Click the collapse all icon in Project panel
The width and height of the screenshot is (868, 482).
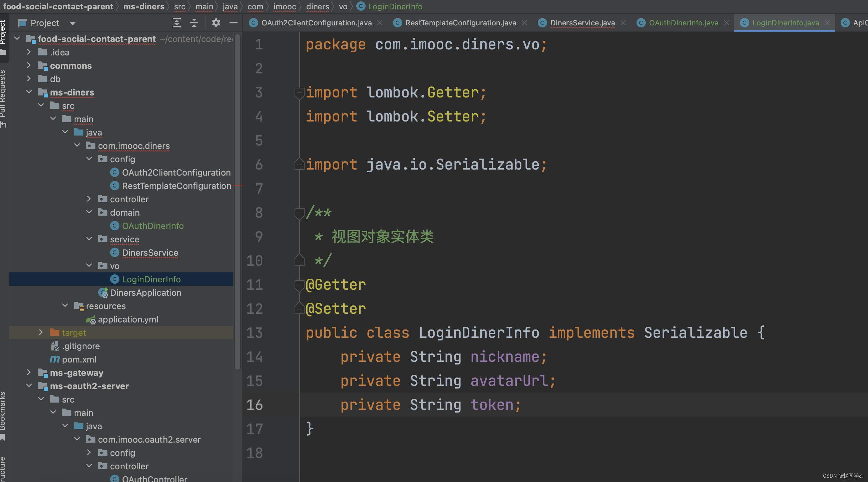pos(194,23)
